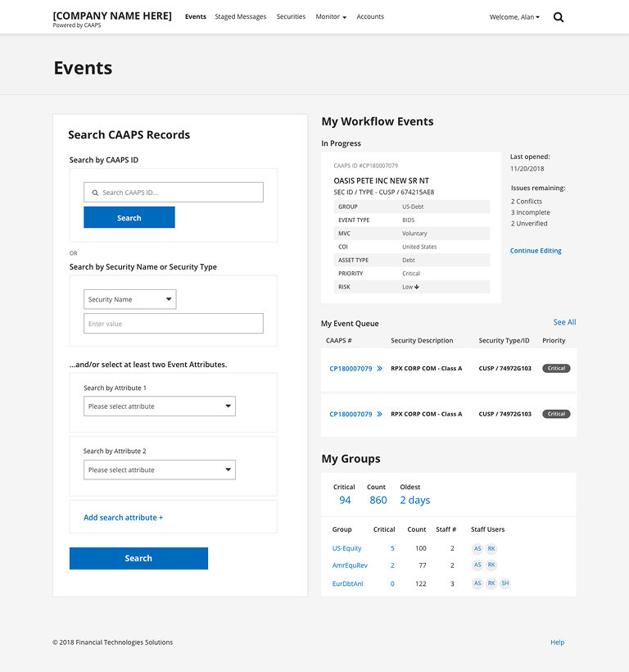
Task: Click critical count 2 for AmrEquRev
Action: (392, 565)
